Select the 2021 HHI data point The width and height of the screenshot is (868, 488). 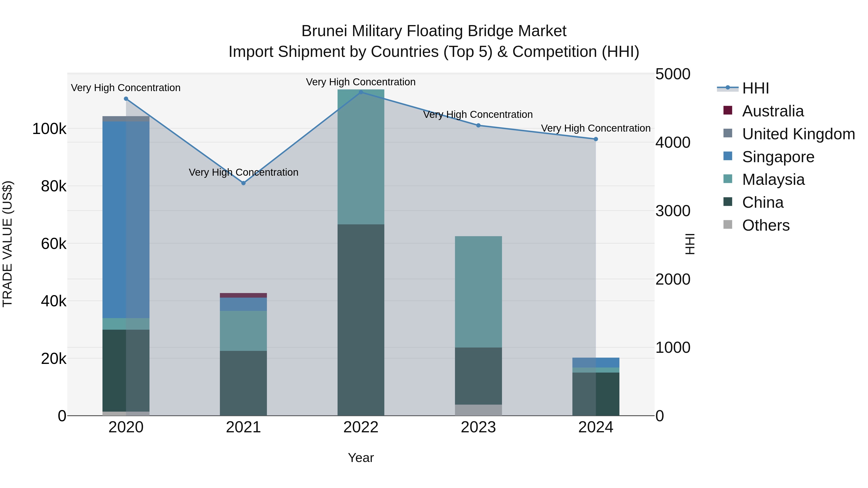(x=244, y=183)
